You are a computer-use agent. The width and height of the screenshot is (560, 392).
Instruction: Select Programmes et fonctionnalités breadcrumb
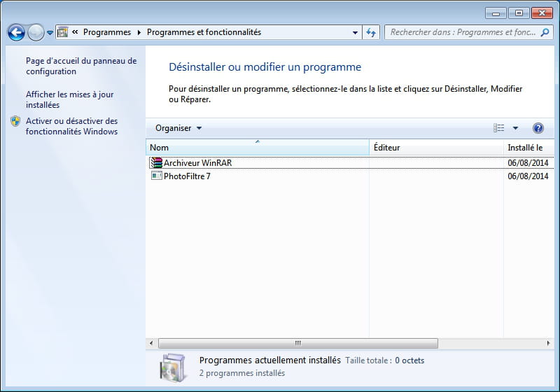204,32
